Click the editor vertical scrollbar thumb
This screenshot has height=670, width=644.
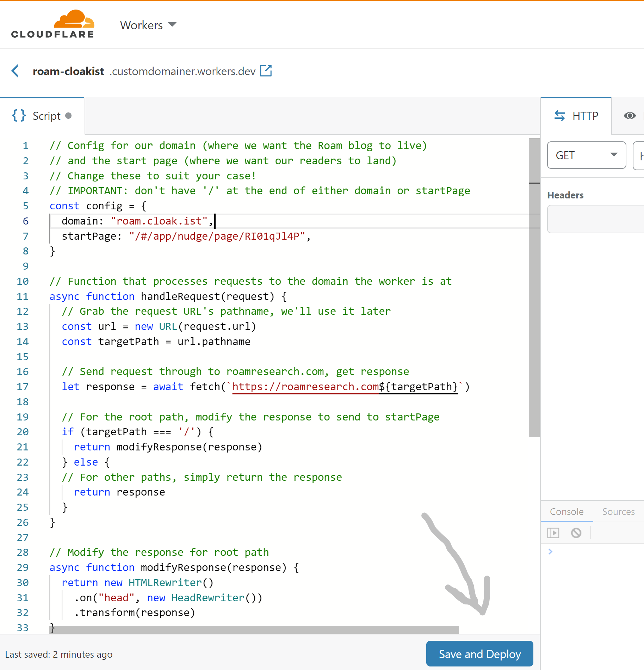(534, 287)
